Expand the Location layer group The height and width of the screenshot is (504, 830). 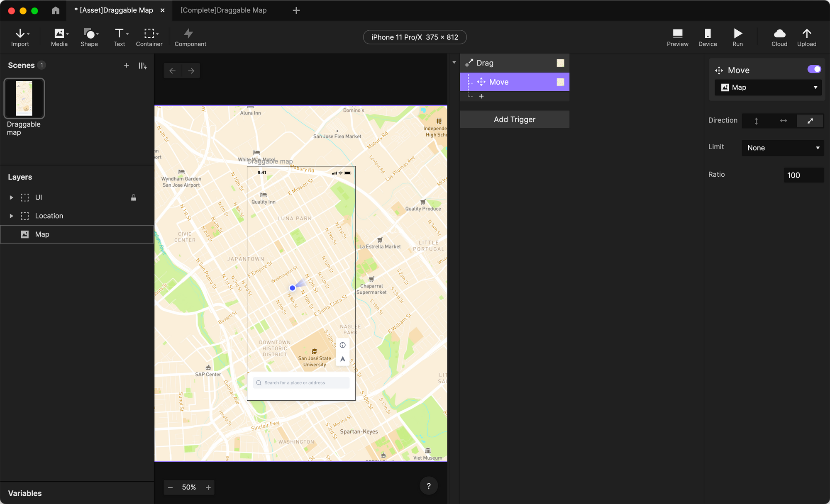pyautogui.click(x=11, y=216)
